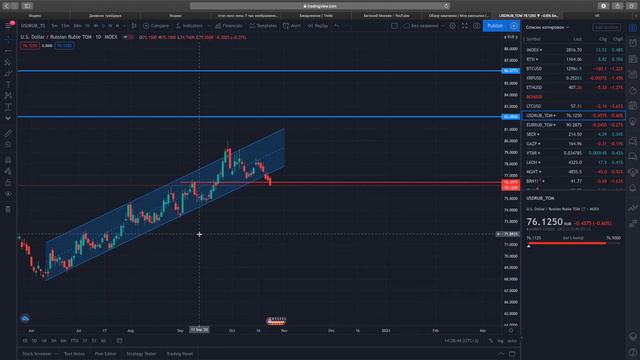
Task: Open chart settings gear icon
Action: click(x=452, y=26)
